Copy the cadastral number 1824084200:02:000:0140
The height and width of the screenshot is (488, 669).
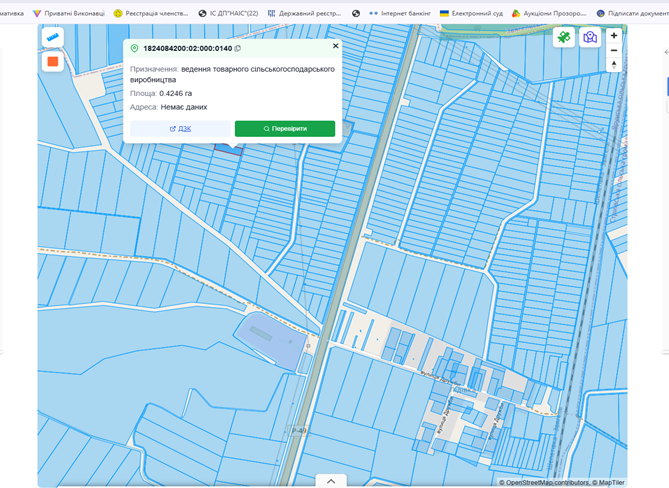click(x=238, y=49)
